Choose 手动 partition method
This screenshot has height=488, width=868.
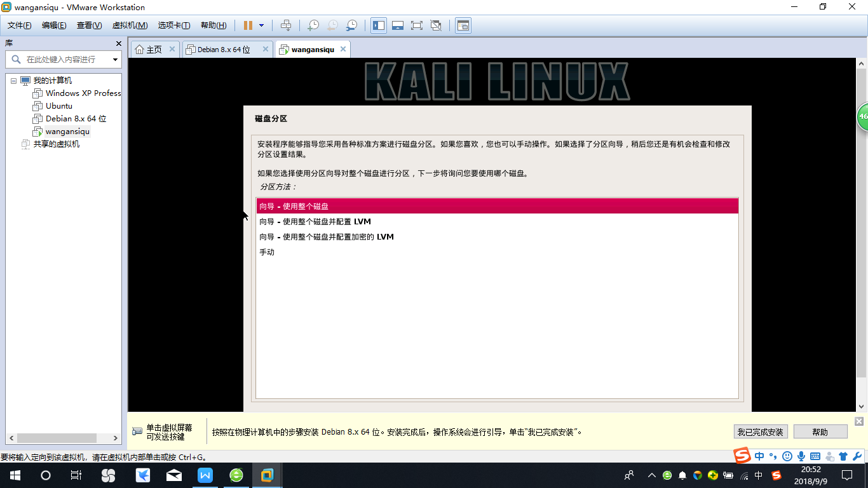[x=498, y=252]
